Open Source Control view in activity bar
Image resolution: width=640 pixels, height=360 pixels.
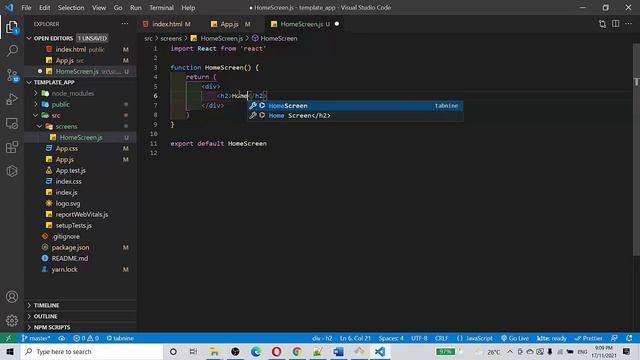(x=12, y=75)
